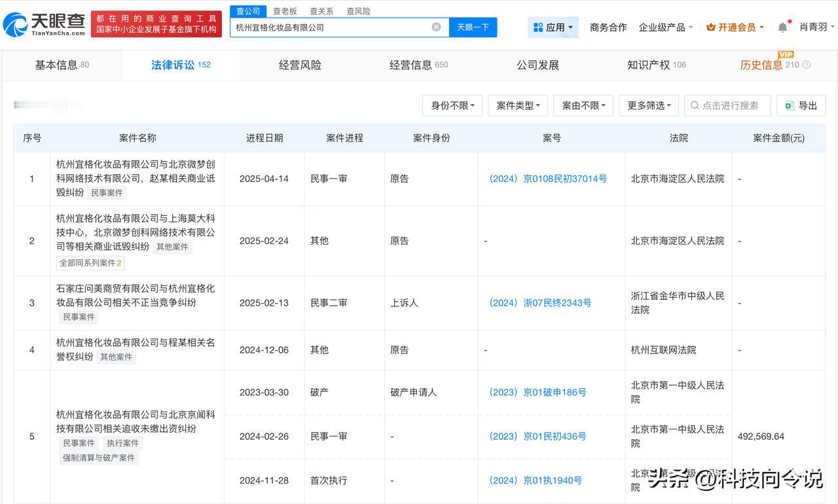Click the date 2025-04-14
This screenshot has height=504, width=838.
pyautogui.click(x=264, y=179)
